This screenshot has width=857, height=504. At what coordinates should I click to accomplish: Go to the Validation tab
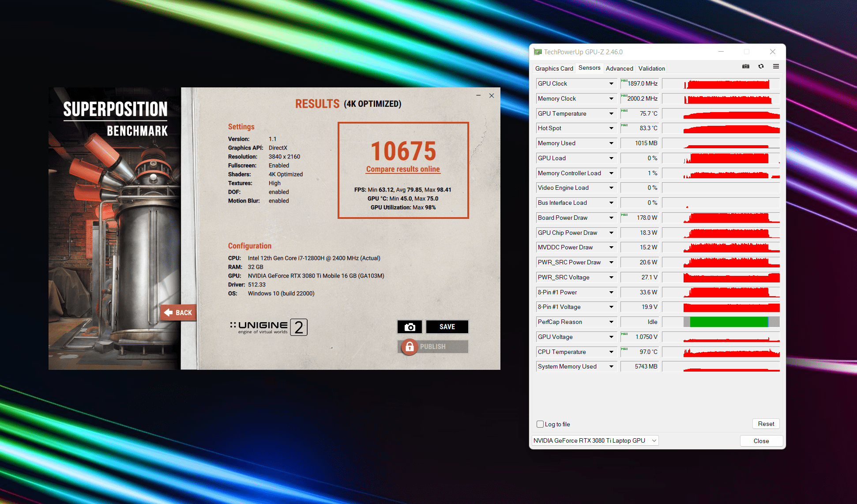coord(652,68)
